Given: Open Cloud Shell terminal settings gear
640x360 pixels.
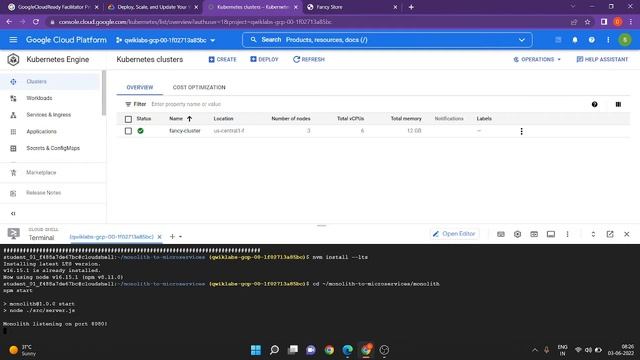Looking at the screenshot, I should [518, 234].
